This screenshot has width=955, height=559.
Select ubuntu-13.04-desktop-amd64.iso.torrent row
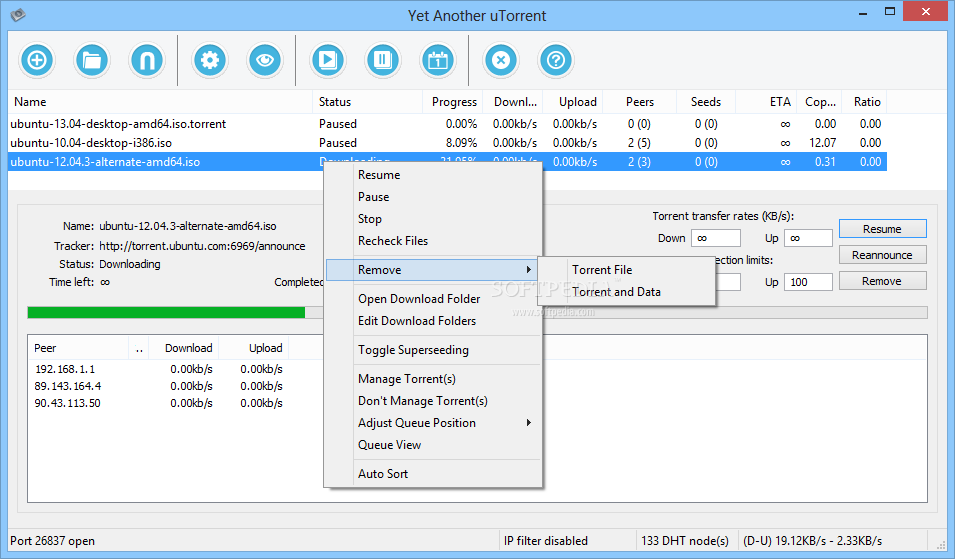[447, 124]
